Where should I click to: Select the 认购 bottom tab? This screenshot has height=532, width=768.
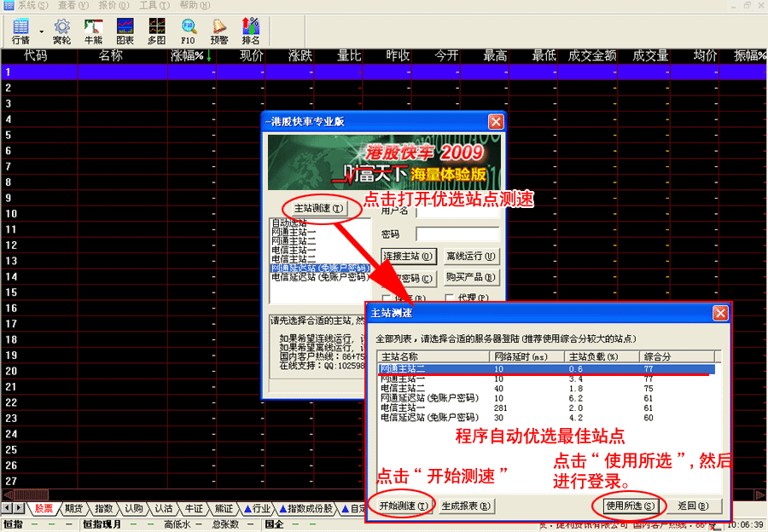tap(134, 509)
